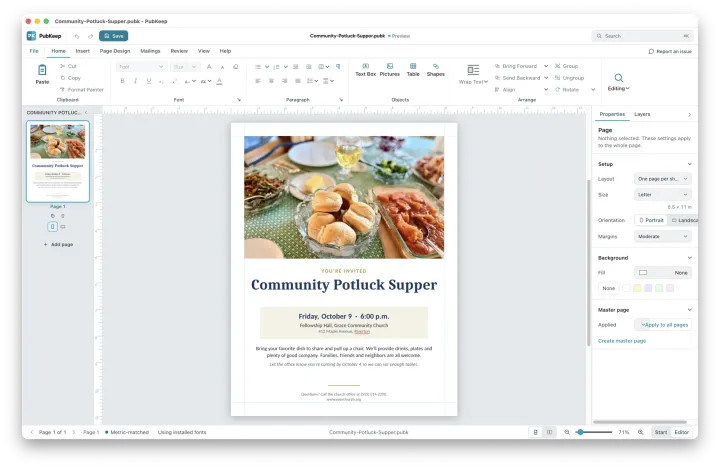Align text left in Paragraph group
This screenshot has height=468, width=720.
click(258, 81)
